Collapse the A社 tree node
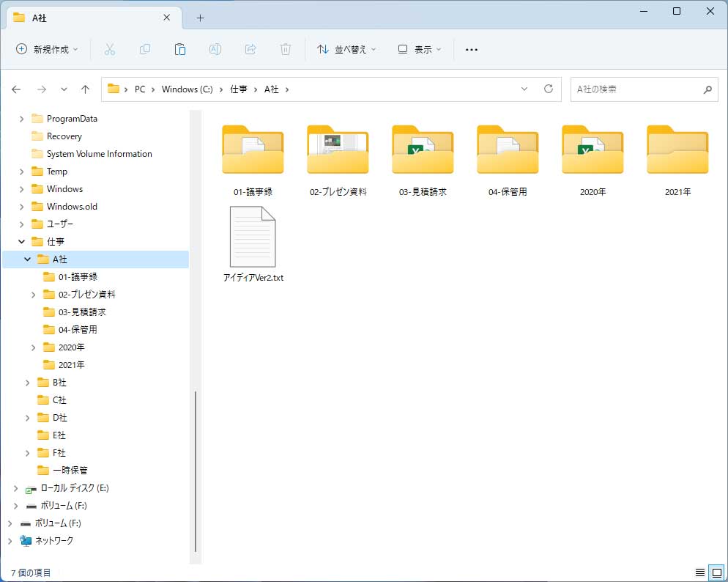The width and height of the screenshot is (728, 582). pos(27,259)
